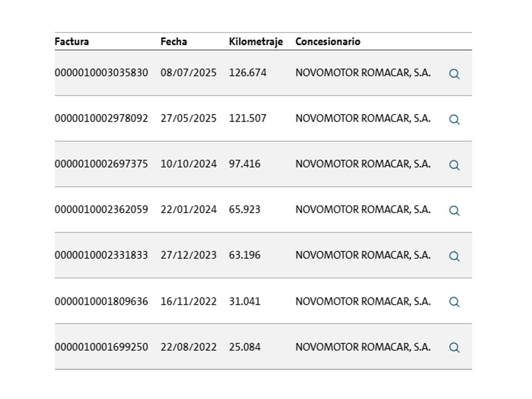This screenshot has width=532, height=399.
Task: Select invoice number 0000010002331833
Action: (x=101, y=255)
